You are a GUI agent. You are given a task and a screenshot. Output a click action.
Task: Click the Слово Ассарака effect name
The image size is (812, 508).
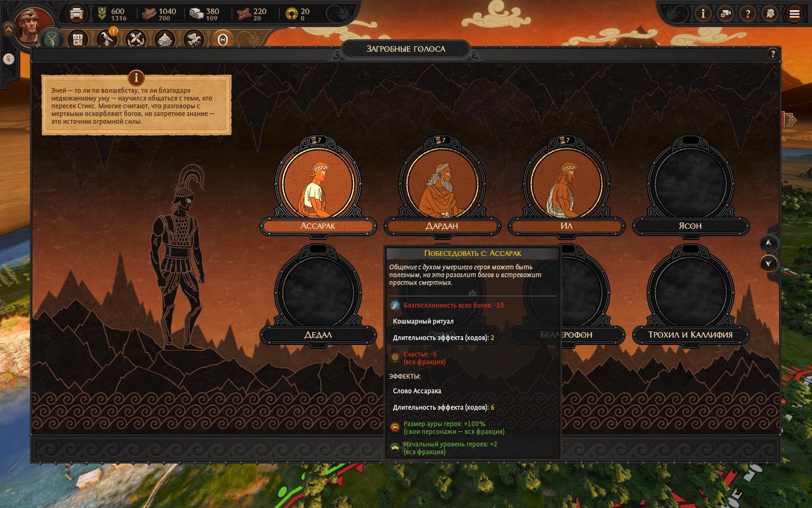pyautogui.click(x=417, y=391)
